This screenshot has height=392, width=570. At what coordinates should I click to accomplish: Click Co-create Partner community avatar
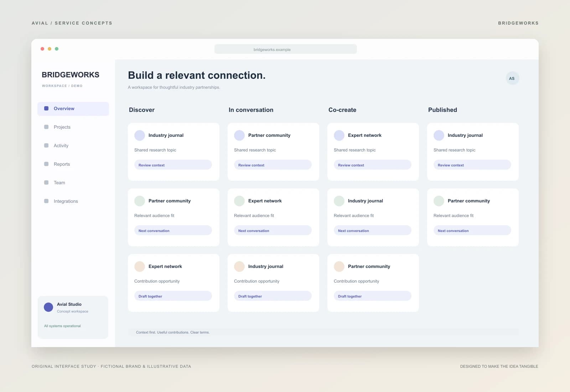coord(339,267)
